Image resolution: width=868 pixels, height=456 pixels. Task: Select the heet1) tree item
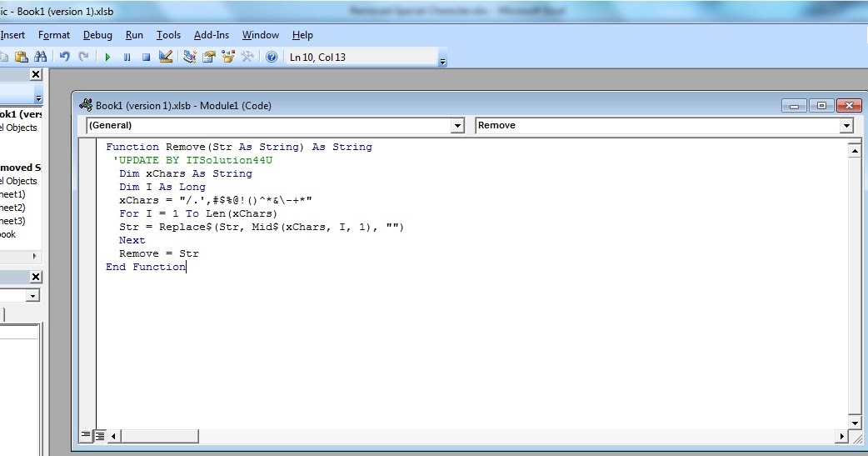12,194
